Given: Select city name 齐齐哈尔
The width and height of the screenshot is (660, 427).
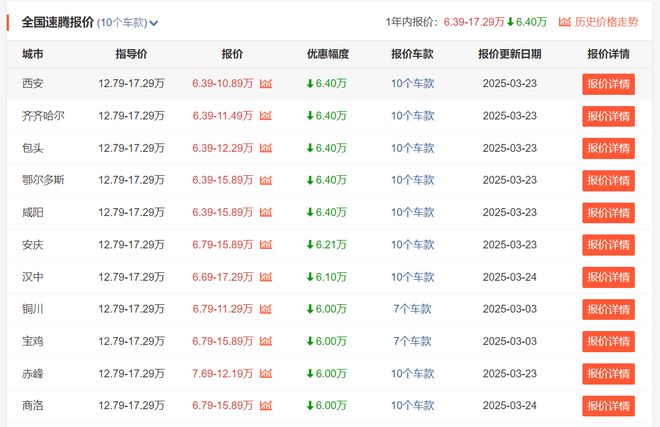Looking at the screenshot, I should (x=43, y=116).
